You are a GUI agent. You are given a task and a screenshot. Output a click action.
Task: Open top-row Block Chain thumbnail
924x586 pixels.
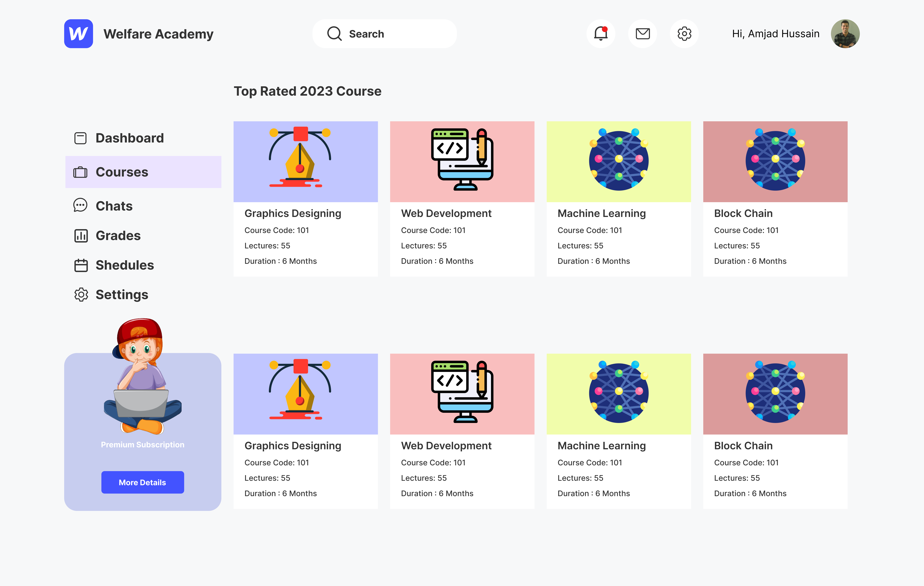(775, 162)
